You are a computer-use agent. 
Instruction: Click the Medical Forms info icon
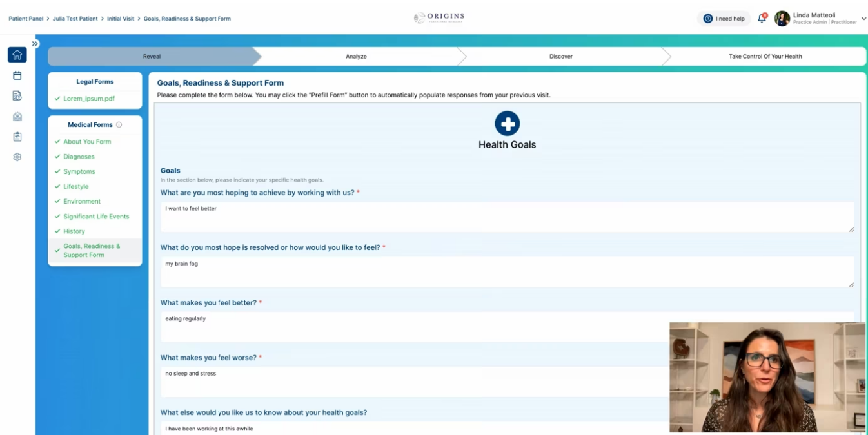click(x=119, y=125)
